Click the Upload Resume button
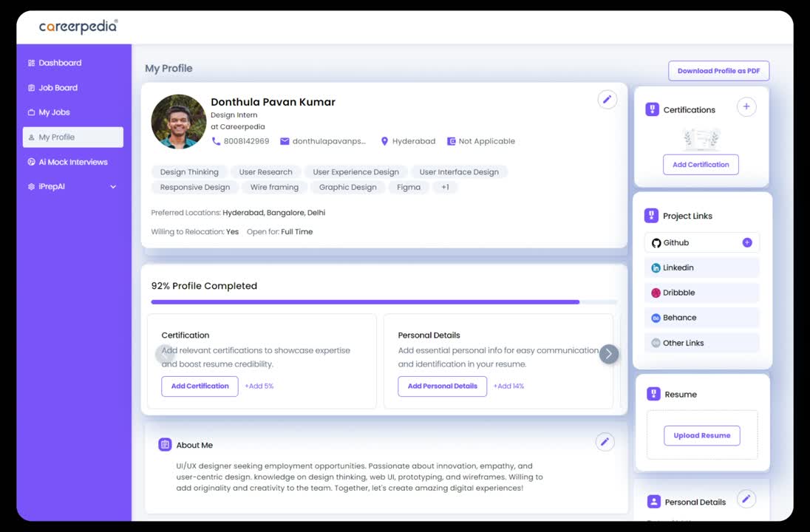The image size is (810, 532). pos(701,435)
